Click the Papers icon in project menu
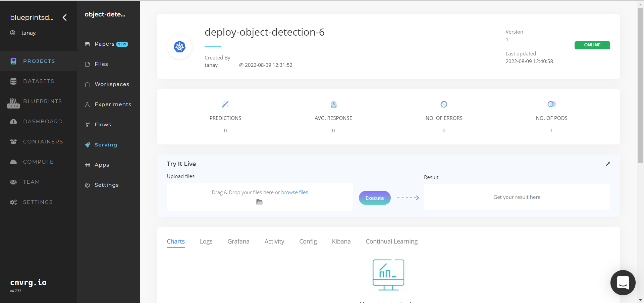 coord(88,44)
